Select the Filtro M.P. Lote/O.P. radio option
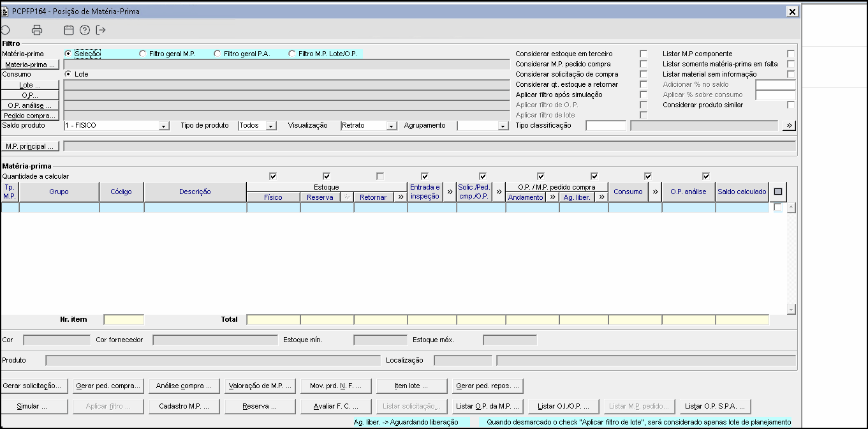 [292, 54]
